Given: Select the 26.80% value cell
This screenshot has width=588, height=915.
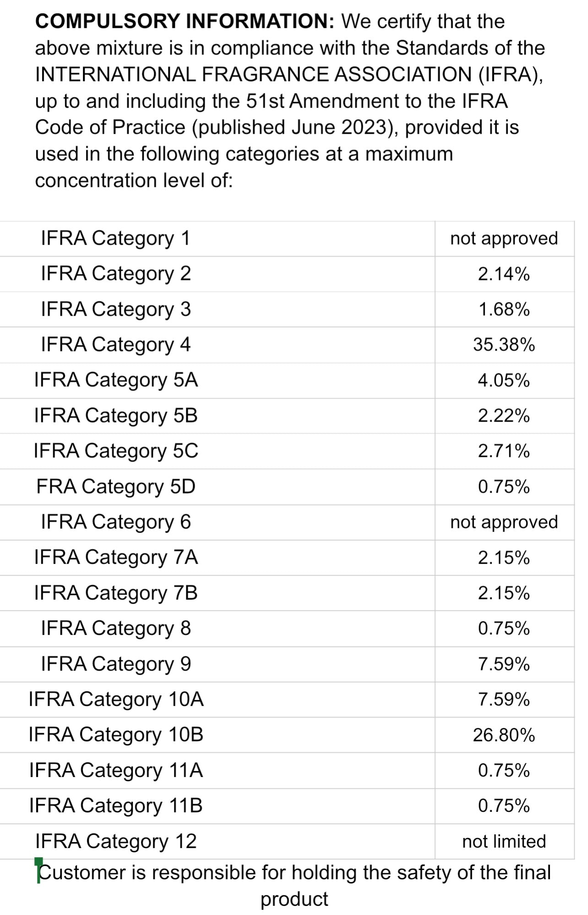Looking at the screenshot, I should (x=504, y=735).
